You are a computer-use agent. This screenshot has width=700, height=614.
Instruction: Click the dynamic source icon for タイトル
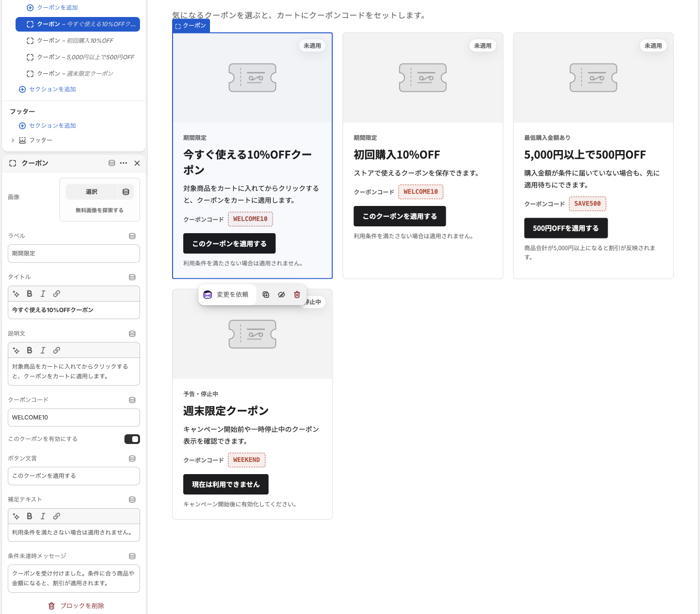pos(132,277)
